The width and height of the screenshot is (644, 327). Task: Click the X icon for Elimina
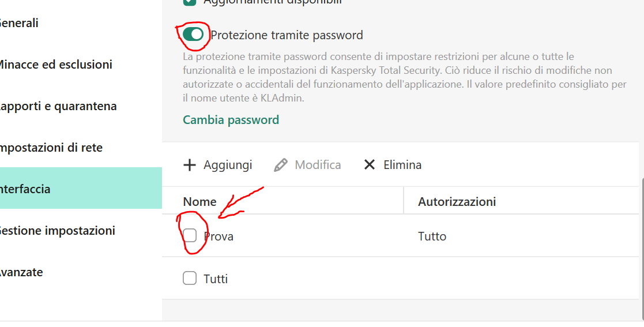pyautogui.click(x=370, y=165)
